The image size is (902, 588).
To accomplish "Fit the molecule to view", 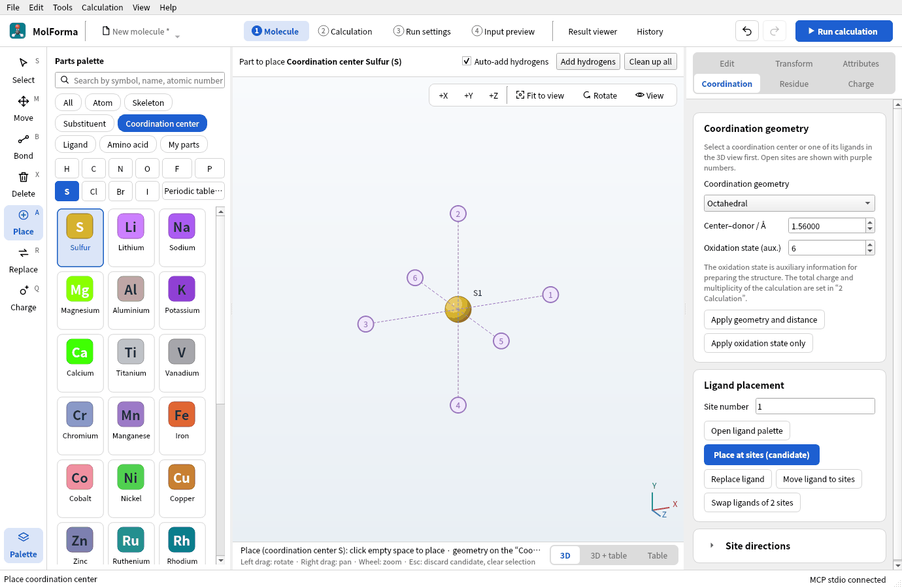I will click(540, 95).
